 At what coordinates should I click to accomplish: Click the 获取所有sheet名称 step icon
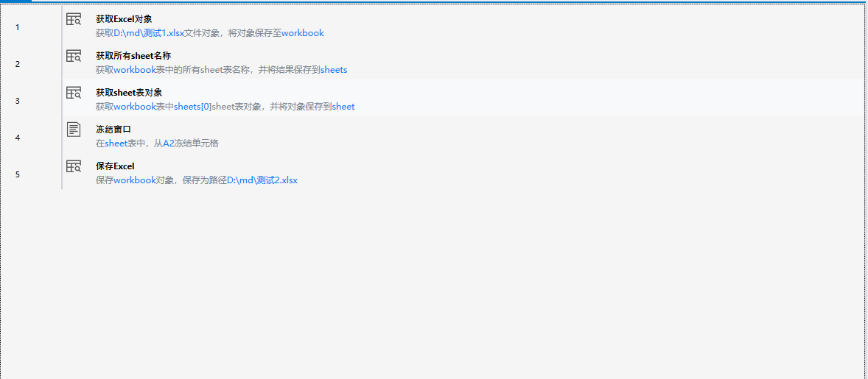click(74, 56)
